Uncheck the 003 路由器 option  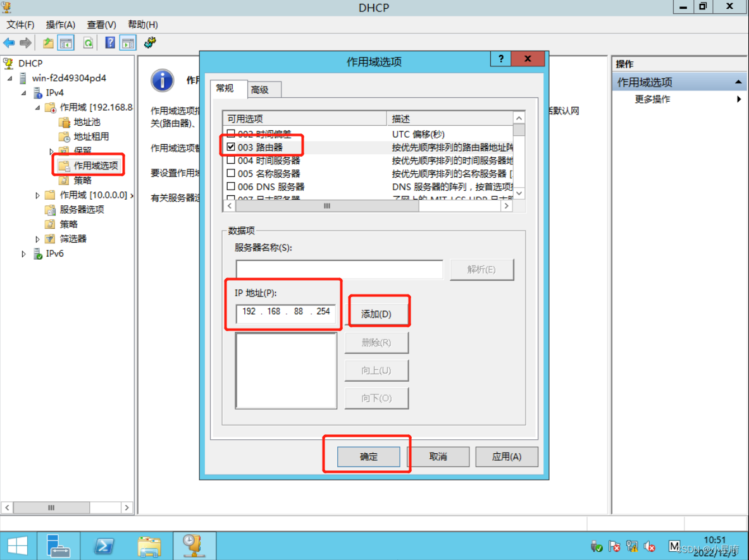click(231, 147)
